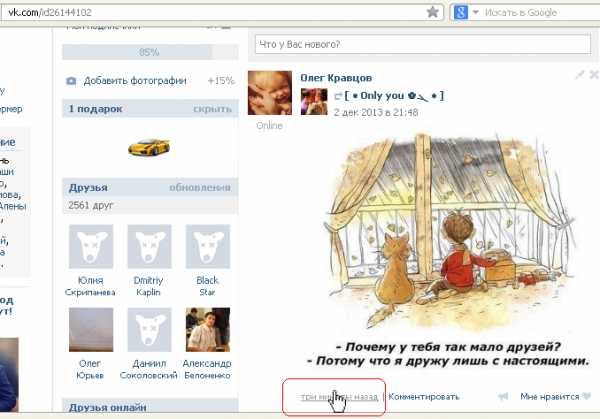Screen dimensions: 600x419
Task: Open the reposted community's small avatar
Action: tap(314, 101)
